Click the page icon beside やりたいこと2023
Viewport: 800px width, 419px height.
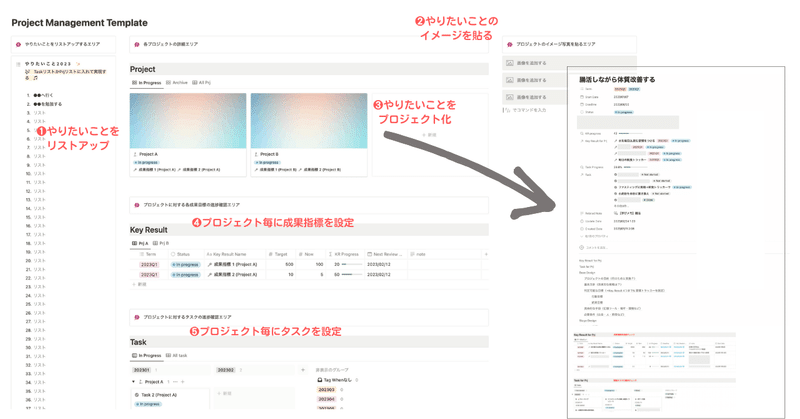18,64
